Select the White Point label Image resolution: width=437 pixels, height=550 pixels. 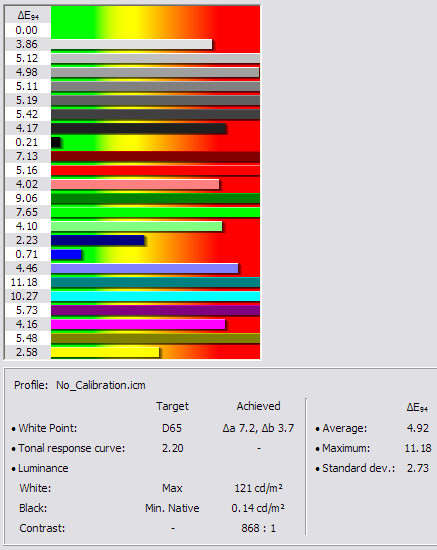pyautogui.click(x=47, y=428)
